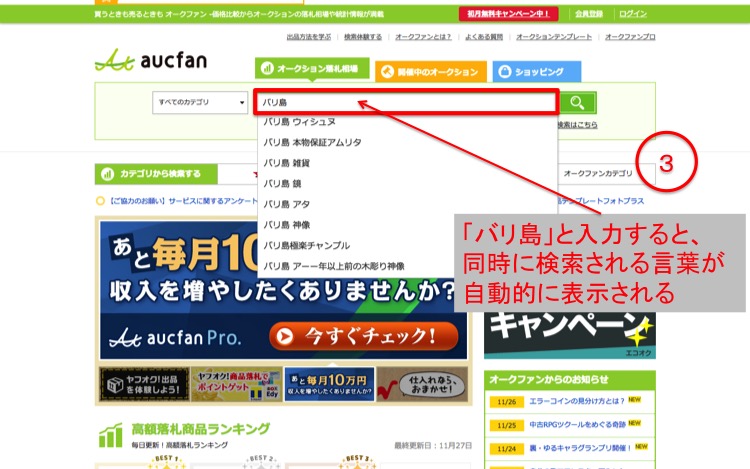
Task: Click the 最終更新日:11月27日 text
Action: (433, 446)
